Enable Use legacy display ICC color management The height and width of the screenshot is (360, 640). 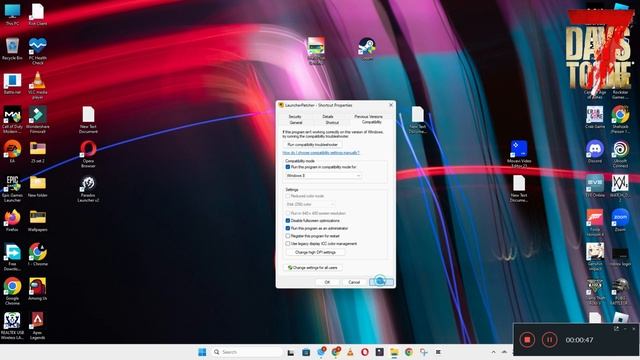(x=288, y=244)
